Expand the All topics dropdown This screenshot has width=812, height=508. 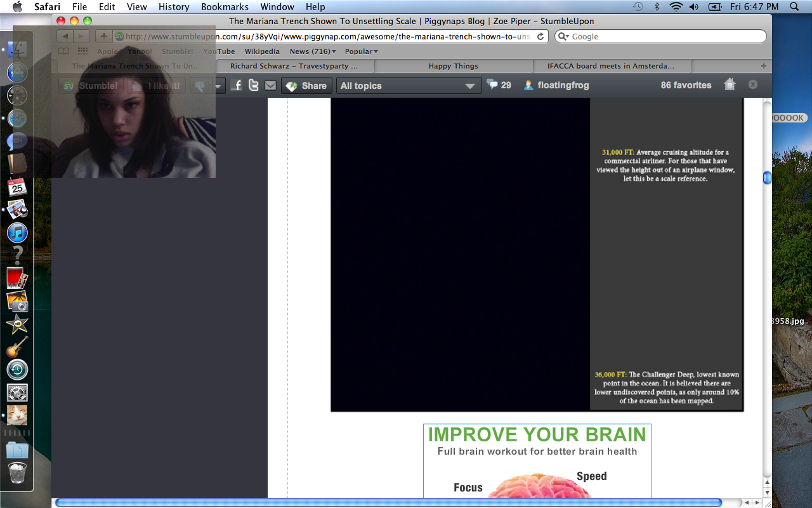(409, 86)
